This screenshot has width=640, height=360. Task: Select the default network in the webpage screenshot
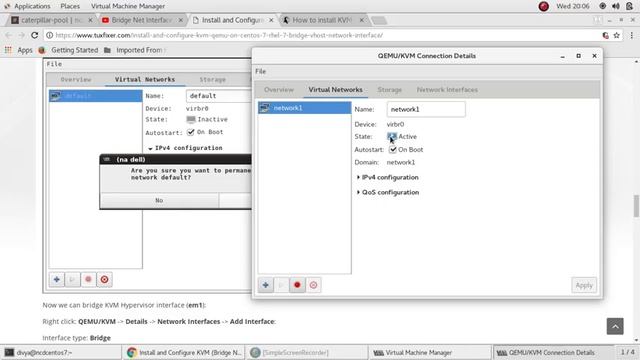coord(96,96)
